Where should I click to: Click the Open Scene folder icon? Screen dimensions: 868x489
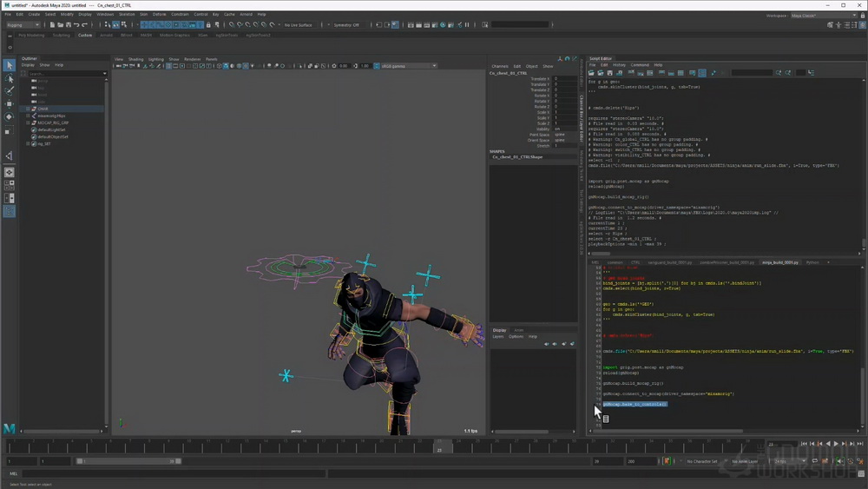61,25
